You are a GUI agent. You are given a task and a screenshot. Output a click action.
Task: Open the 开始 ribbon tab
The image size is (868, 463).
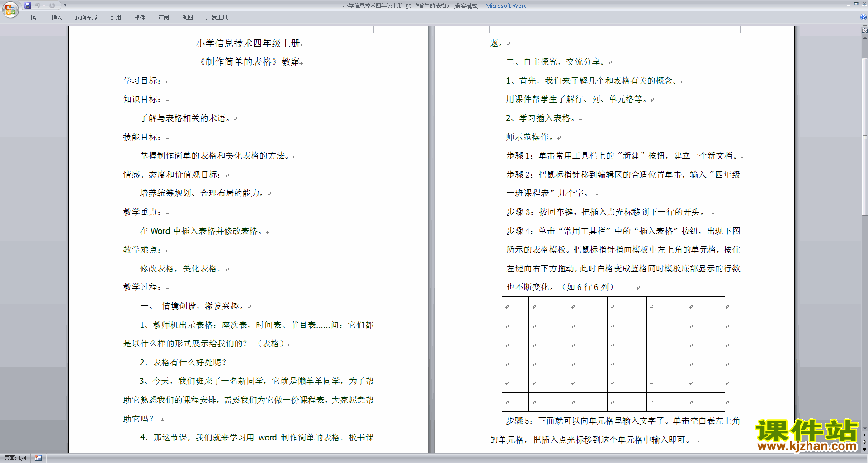33,17
